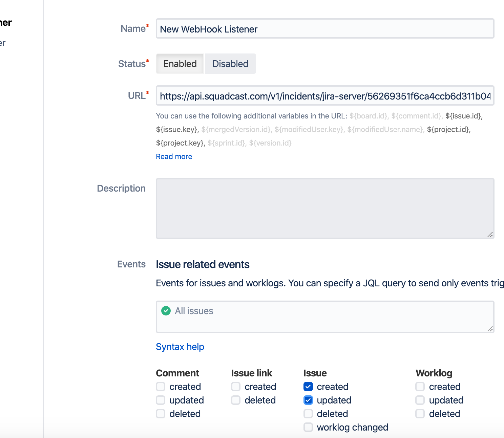Uncheck Issue updated checkbox
This screenshot has height=438, width=504.
pos(308,400)
